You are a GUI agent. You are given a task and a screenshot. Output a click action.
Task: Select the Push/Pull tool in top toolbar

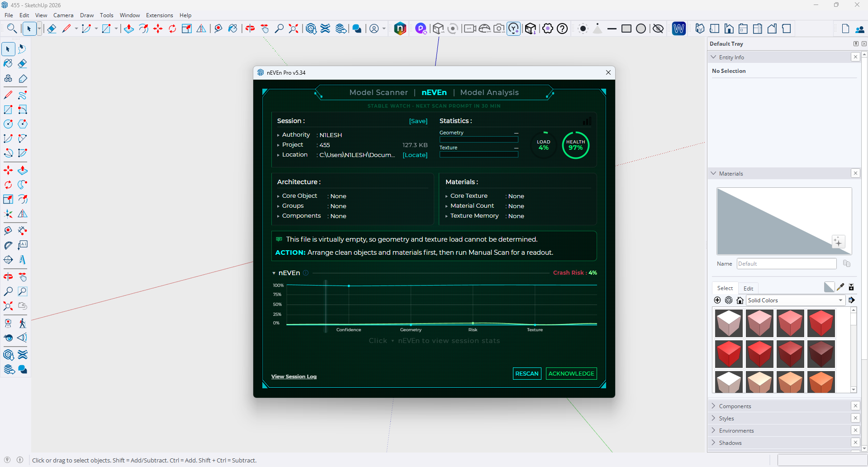coord(129,29)
